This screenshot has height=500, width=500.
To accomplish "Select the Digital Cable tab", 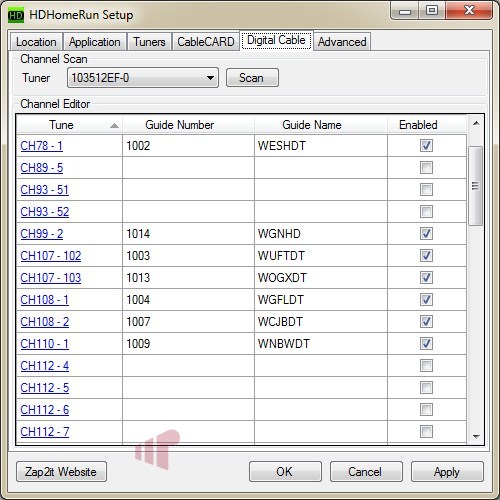I will 276,40.
